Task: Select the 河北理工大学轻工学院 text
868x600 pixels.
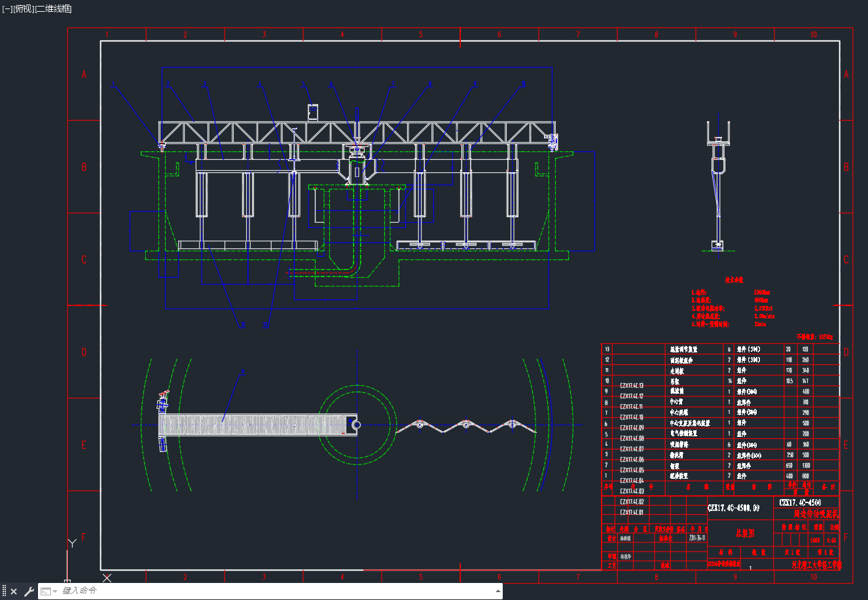Action: tap(816, 564)
